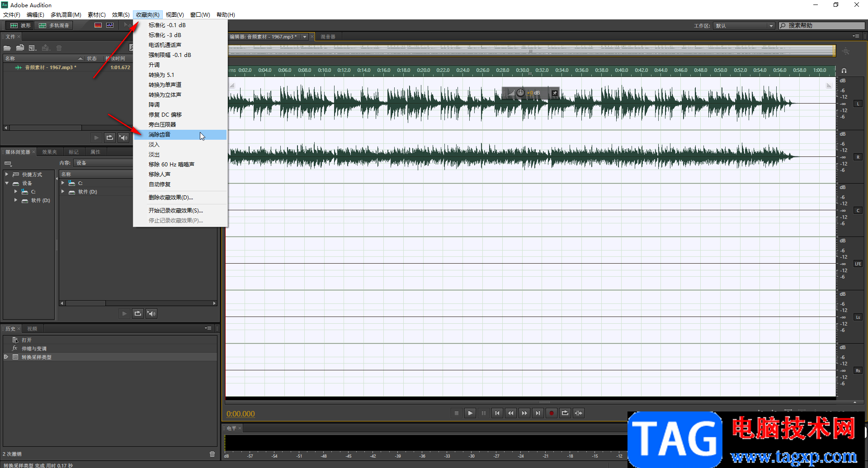Choose Start Recording Favorite
The height and width of the screenshot is (468, 868).
click(x=180, y=210)
